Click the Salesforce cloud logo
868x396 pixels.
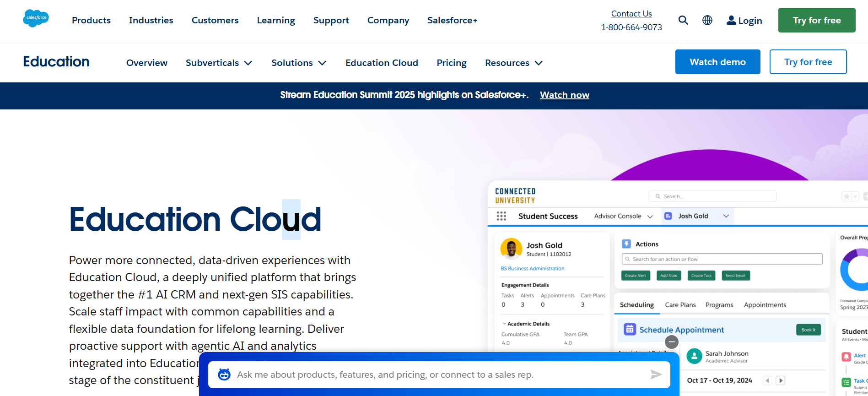tap(36, 18)
